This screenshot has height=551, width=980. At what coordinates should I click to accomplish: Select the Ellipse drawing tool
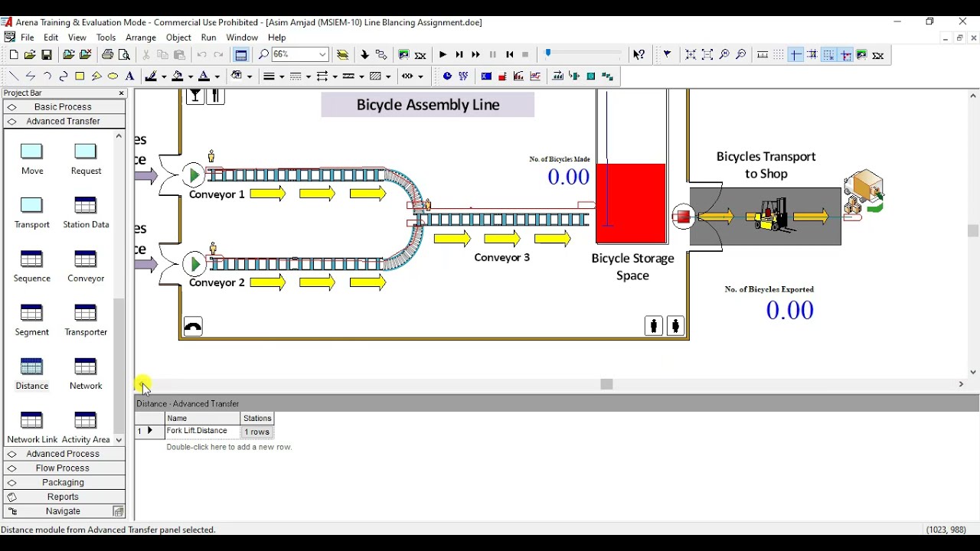pyautogui.click(x=113, y=77)
